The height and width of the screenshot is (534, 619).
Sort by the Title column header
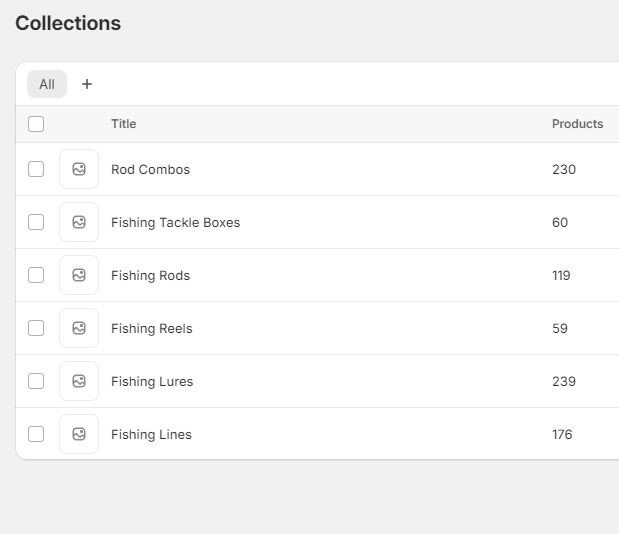click(x=124, y=124)
